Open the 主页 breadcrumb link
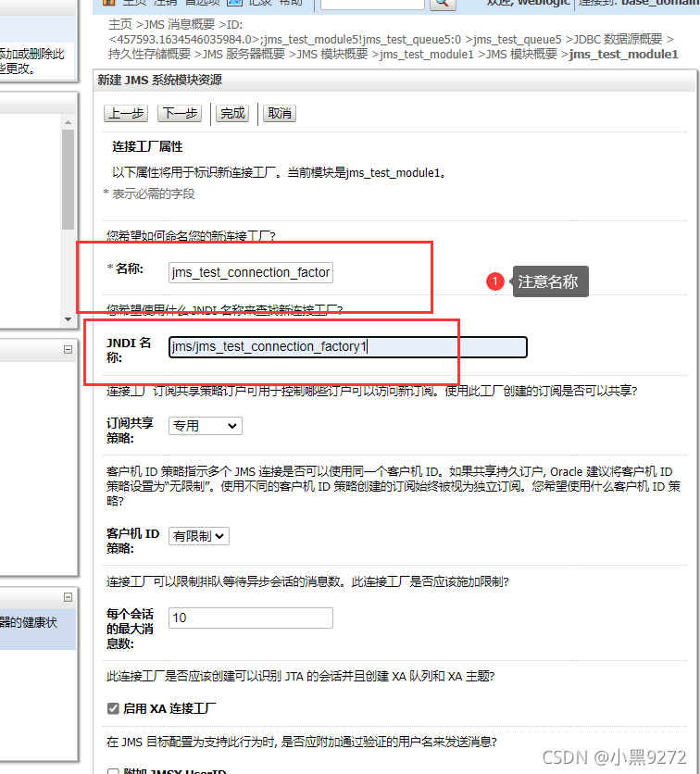Viewport: 700px width, 774px height. coord(120,25)
